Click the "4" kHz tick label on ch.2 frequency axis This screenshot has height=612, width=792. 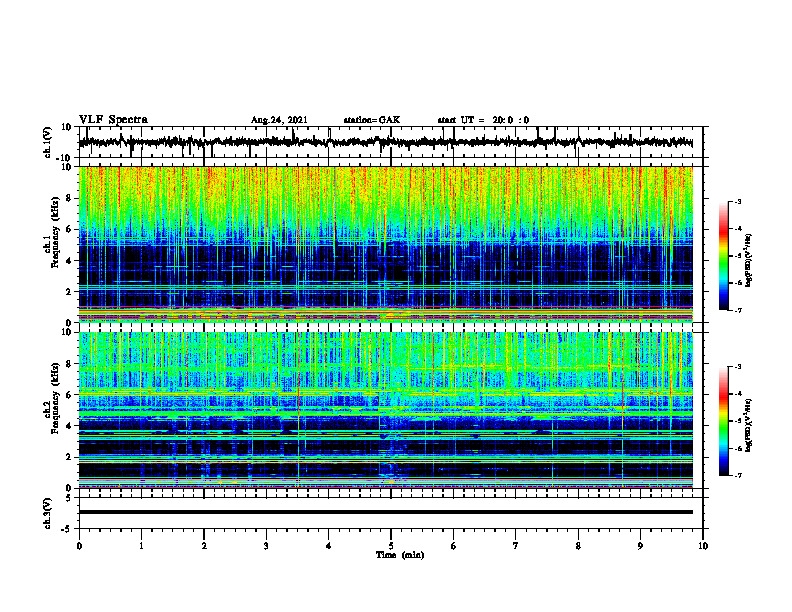click(70, 426)
